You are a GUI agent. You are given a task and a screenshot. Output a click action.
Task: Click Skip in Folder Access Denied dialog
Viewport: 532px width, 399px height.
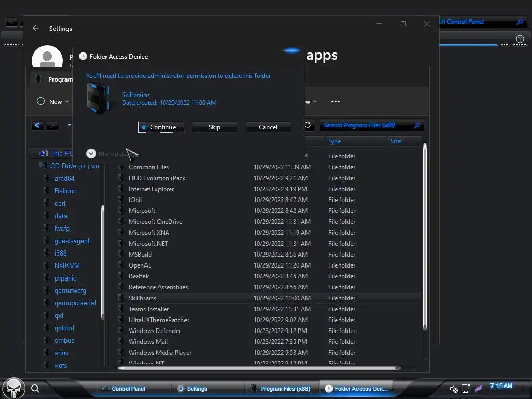click(x=215, y=127)
